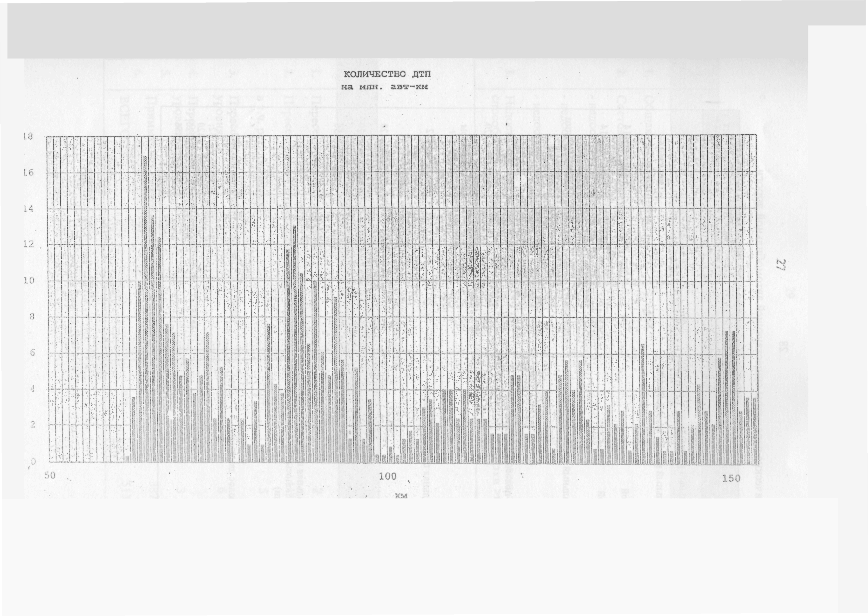This screenshot has width=868, height=616.
Task: Click the chart title "КОЛИЧЕСТВО ДТП"
Action: click(x=387, y=75)
